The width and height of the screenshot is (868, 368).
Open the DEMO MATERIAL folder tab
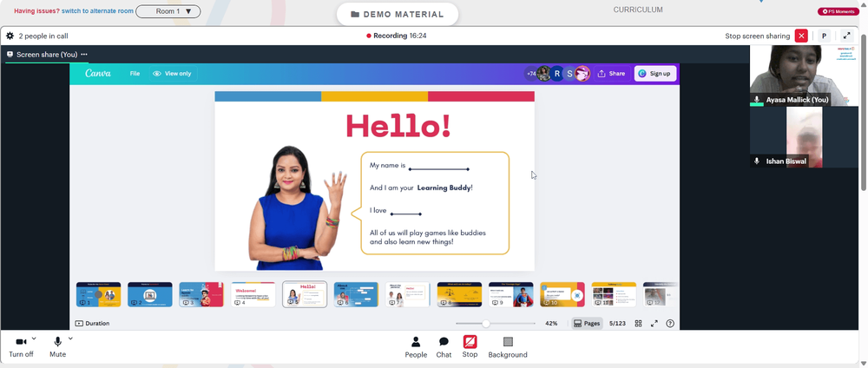398,15
